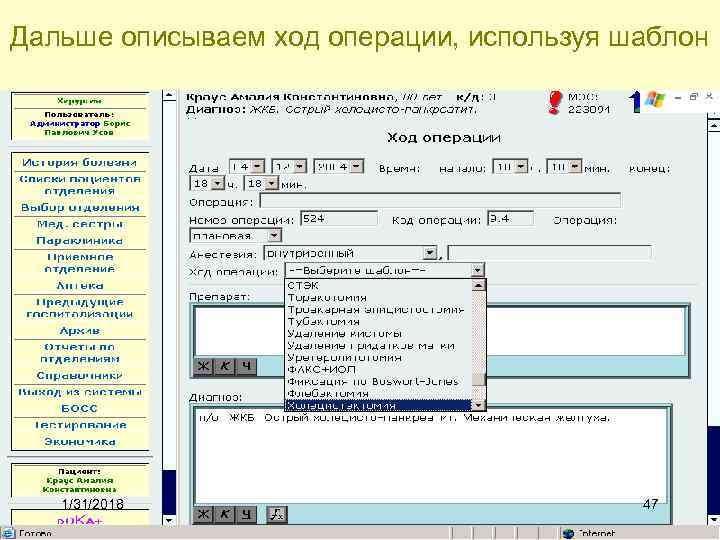Open Приемное отделение link
Image resolution: width=720 pixels, height=540 pixels.
[79, 263]
